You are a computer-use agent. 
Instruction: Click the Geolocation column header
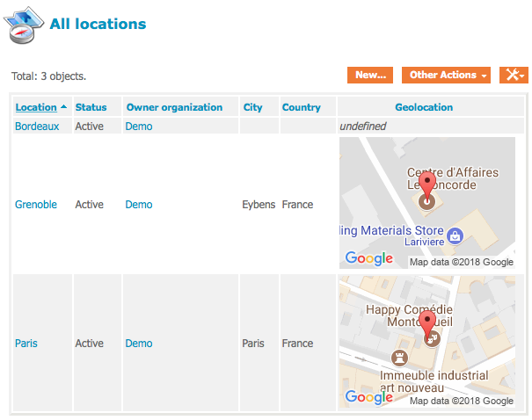pos(426,107)
